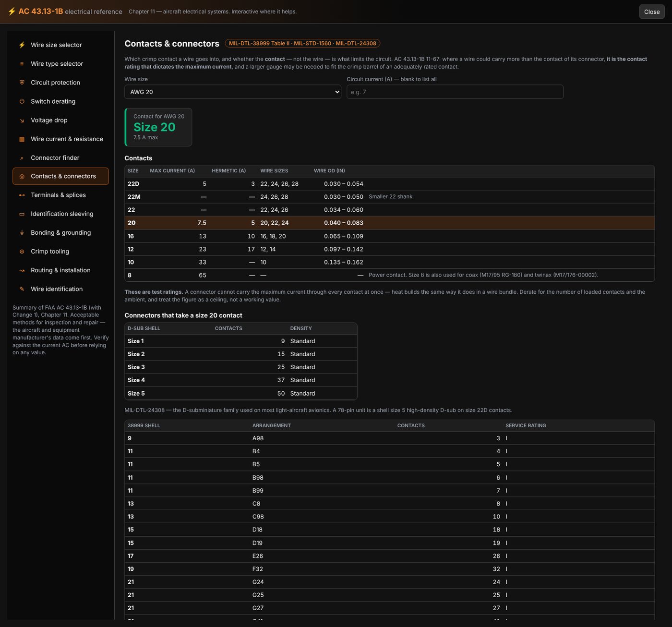Click the sleeve icon beside Identification sleeving
The width and height of the screenshot is (672, 627).
tap(22, 214)
